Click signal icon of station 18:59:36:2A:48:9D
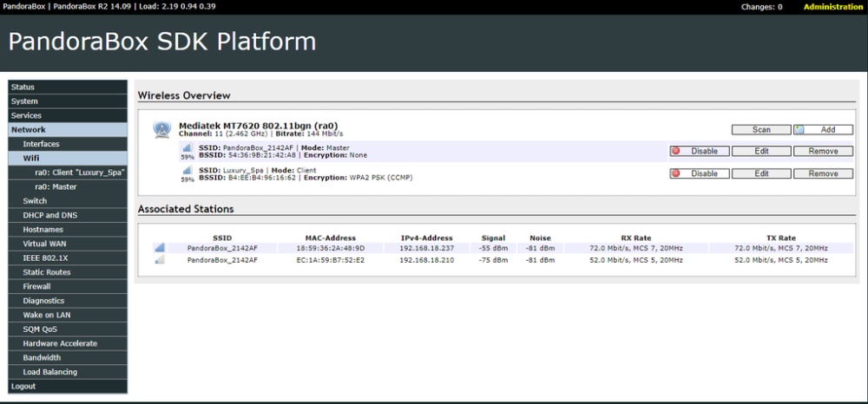 [160, 248]
